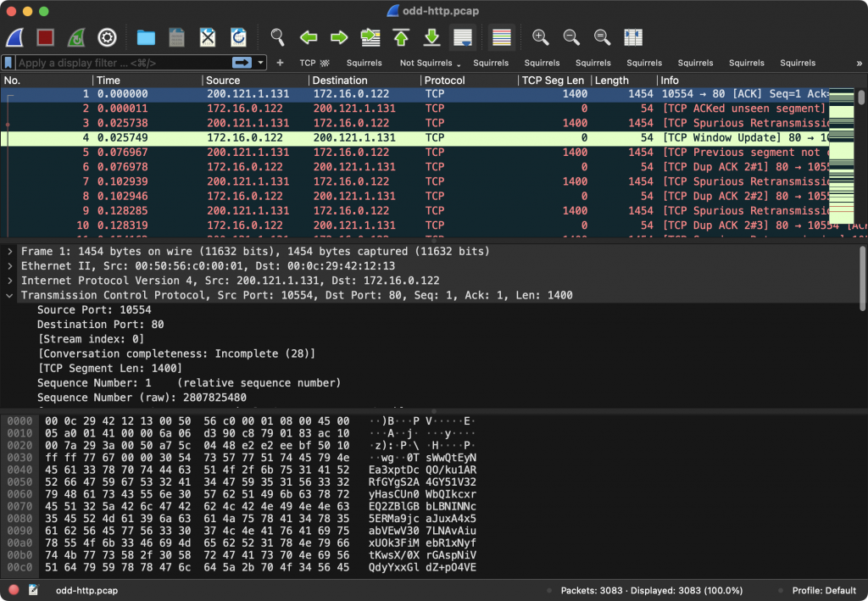Apply the TCP filter button

[x=314, y=63]
